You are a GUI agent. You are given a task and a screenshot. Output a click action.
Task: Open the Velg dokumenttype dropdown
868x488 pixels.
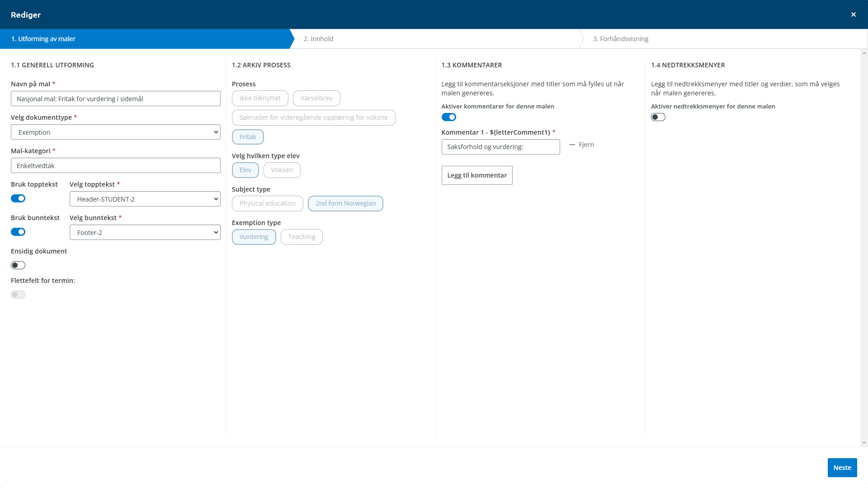(x=115, y=132)
